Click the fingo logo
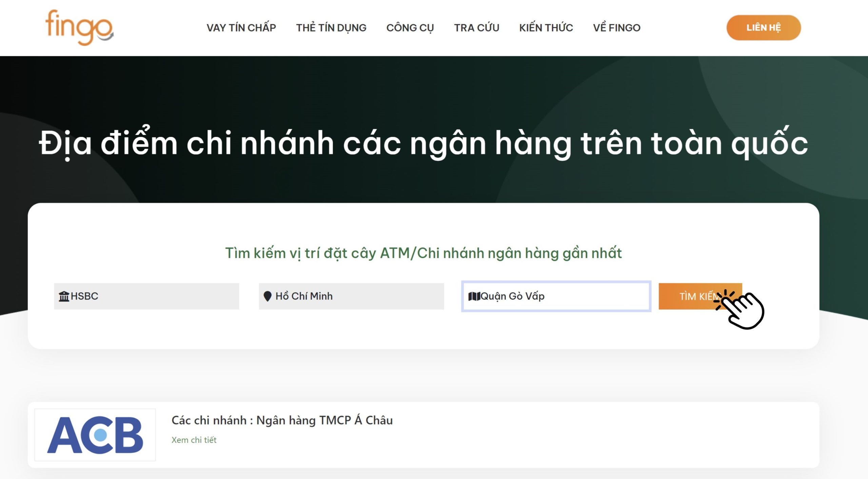The height and width of the screenshot is (479, 868). click(79, 27)
